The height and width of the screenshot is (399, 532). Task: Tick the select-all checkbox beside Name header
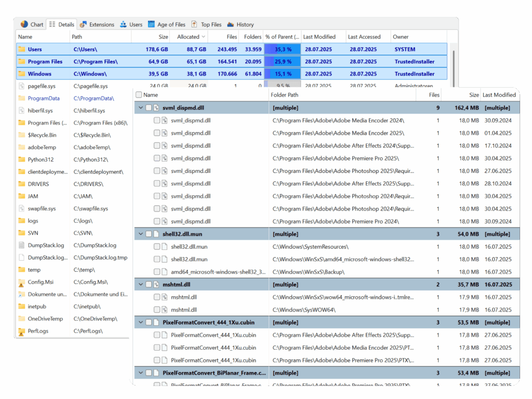pyautogui.click(x=138, y=95)
